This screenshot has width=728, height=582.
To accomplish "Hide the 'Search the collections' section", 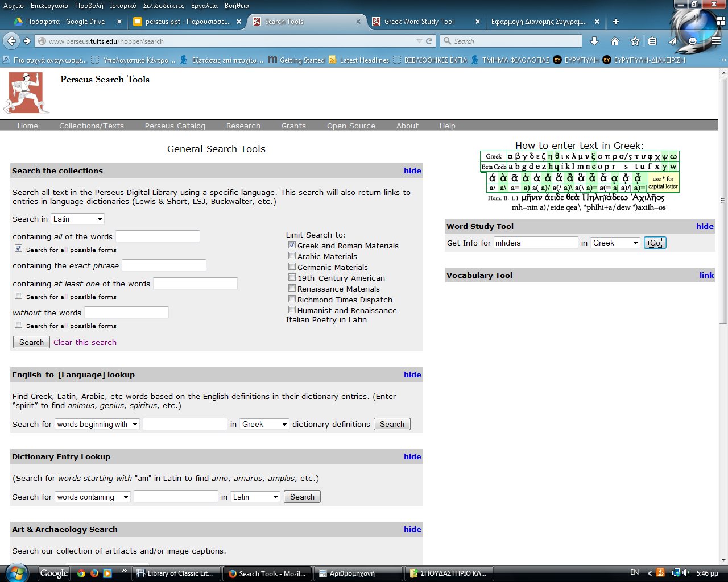I will coord(412,171).
